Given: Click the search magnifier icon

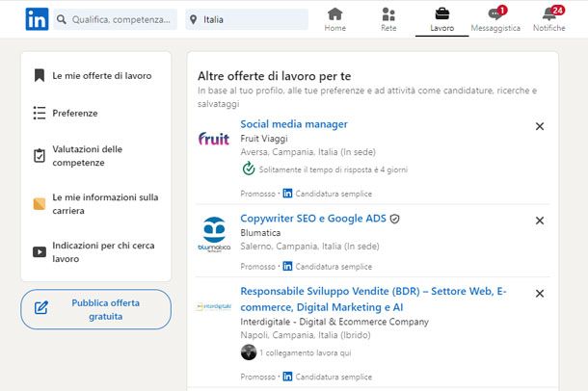Looking at the screenshot, I should 62,19.
